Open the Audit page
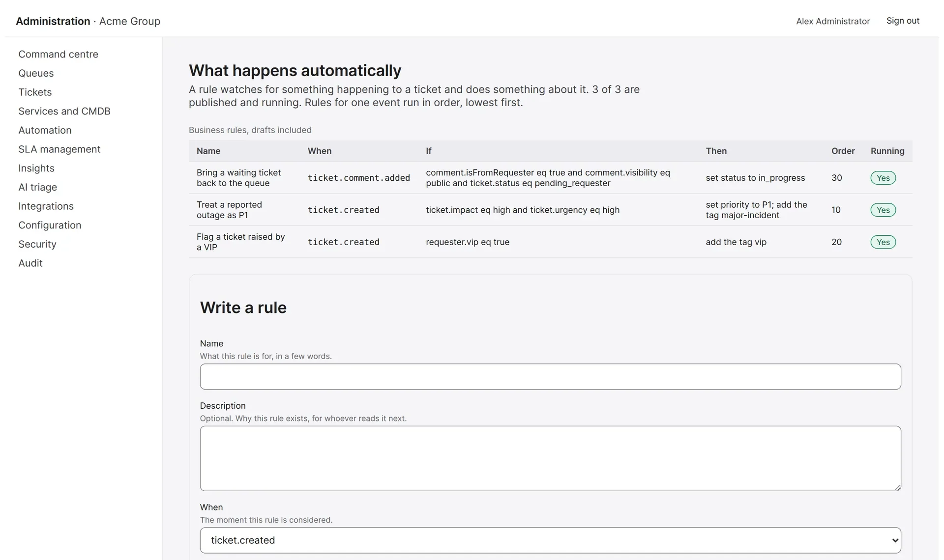This screenshot has height=560, width=944. coord(30,263)
